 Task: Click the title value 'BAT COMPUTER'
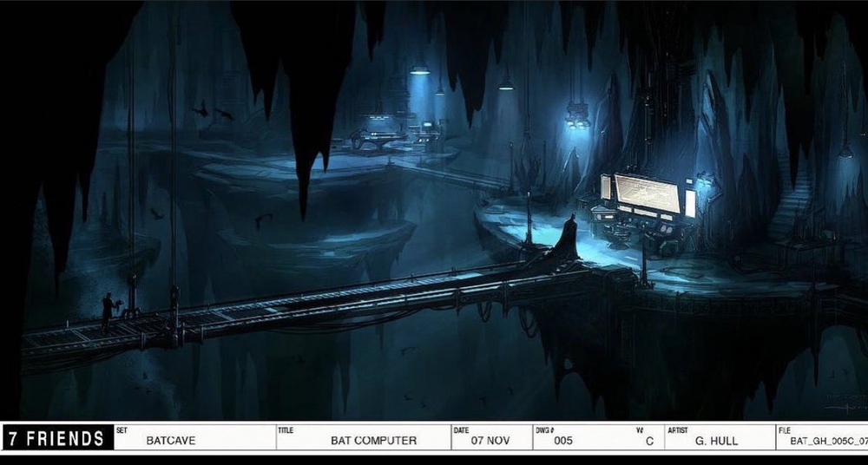373,441
